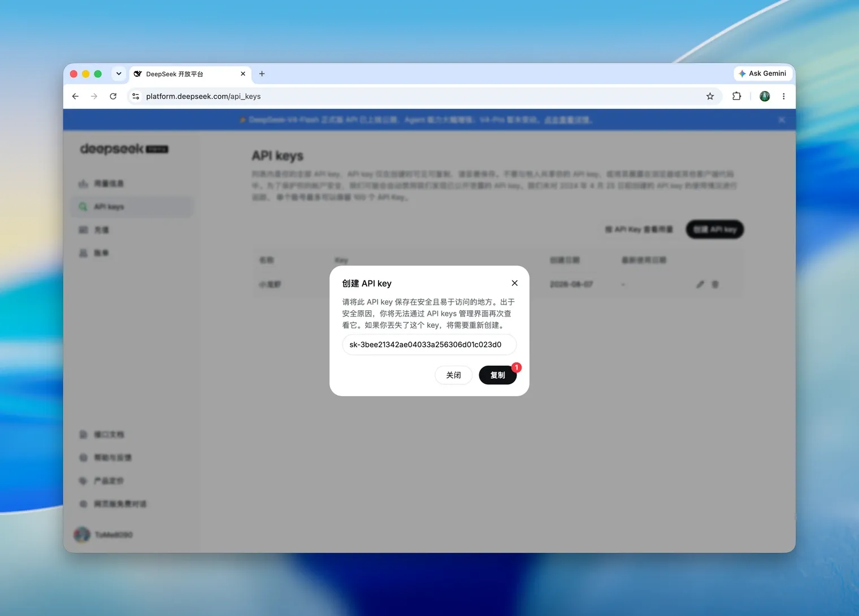View site information for platform.deepseek.com
The image size is (859, 616).
click(x=136, y=97)
